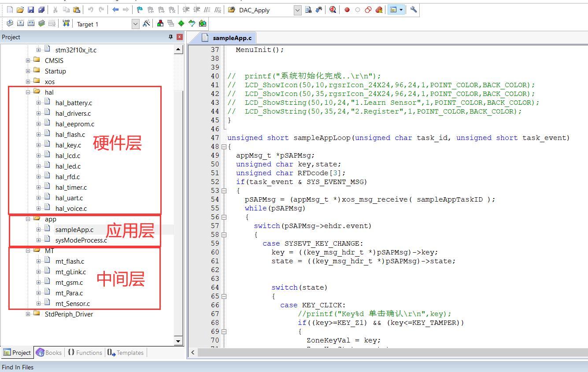Open Manage Run-Time Environment green diamond

181,23
